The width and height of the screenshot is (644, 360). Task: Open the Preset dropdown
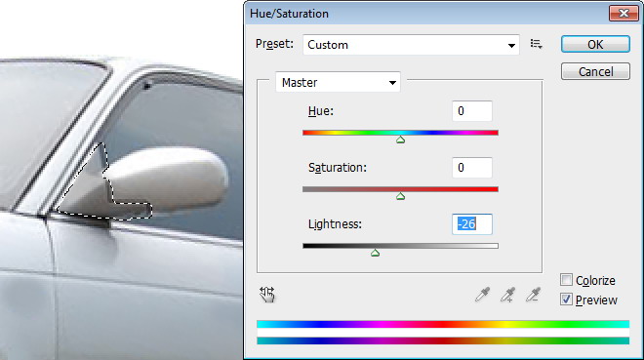[x=411, y=45]
